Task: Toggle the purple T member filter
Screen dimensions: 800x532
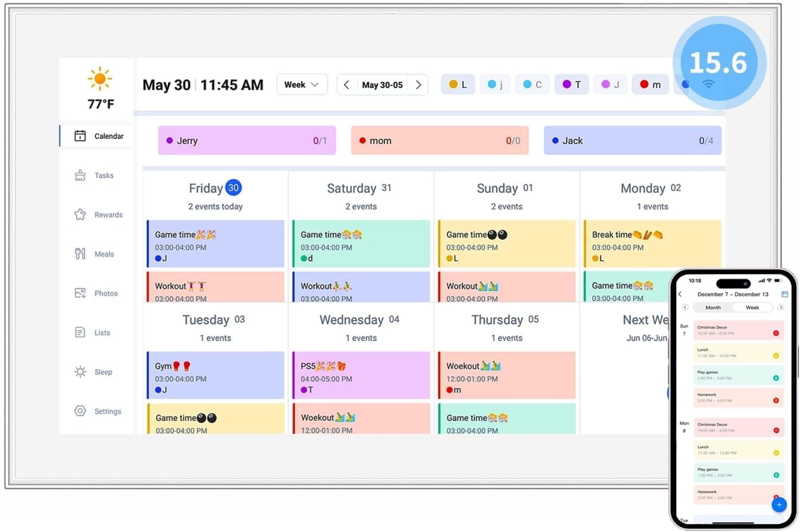Action: (571, 85)
